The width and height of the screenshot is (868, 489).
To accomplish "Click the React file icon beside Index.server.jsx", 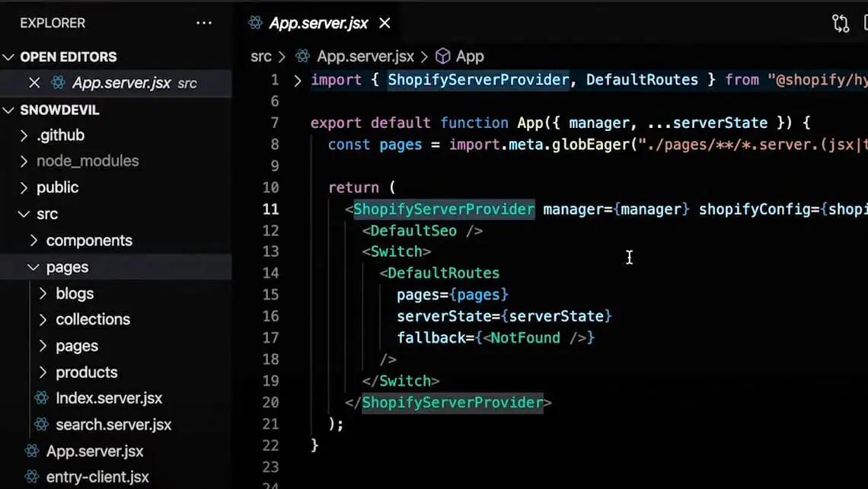I will (x=42, y=398).
